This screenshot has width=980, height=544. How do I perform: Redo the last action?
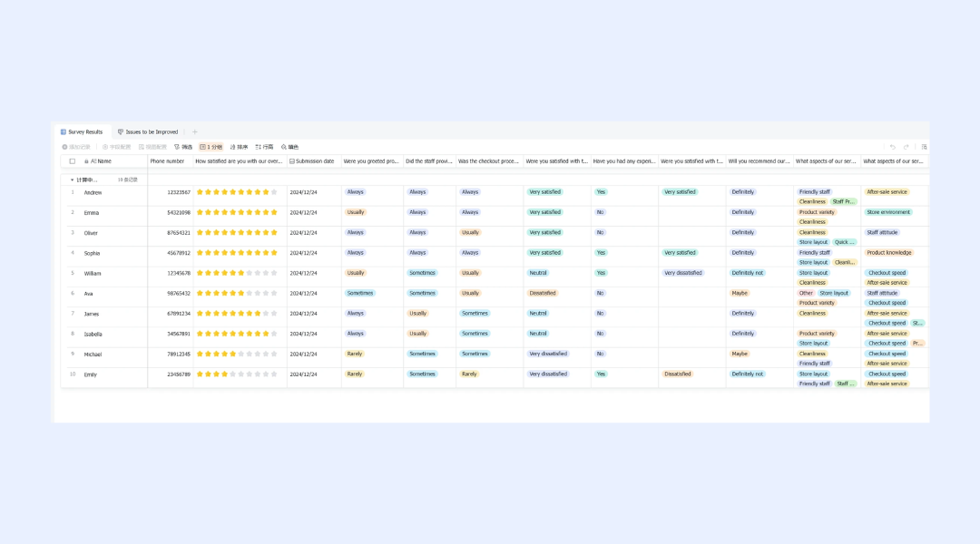click(x=906, y=147)
